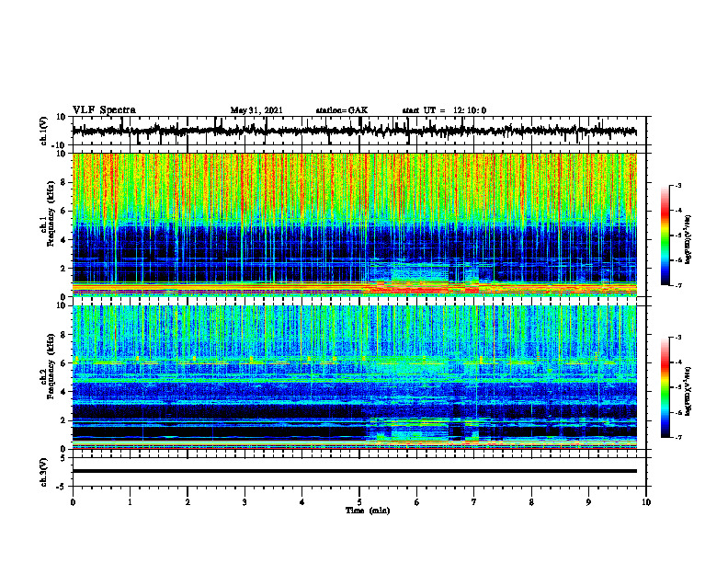Click the "-3" label atop ch.1 color scale

pos(677,185)
